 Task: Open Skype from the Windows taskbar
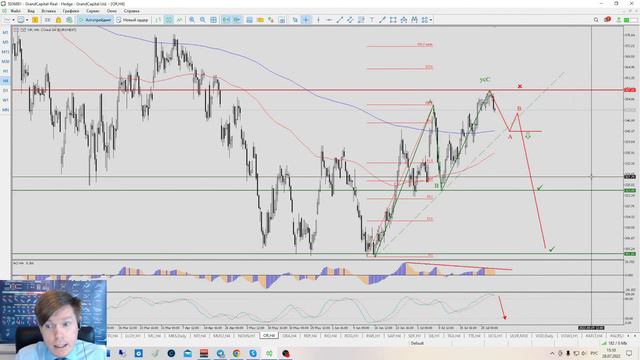[x=253, y=353]
